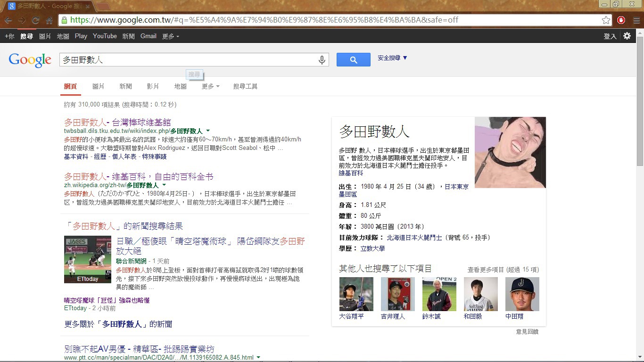Open dropdown arrow beside www.ptt.cc URL
The height and width of the screenshot is (362, 644).
point(258,357)
